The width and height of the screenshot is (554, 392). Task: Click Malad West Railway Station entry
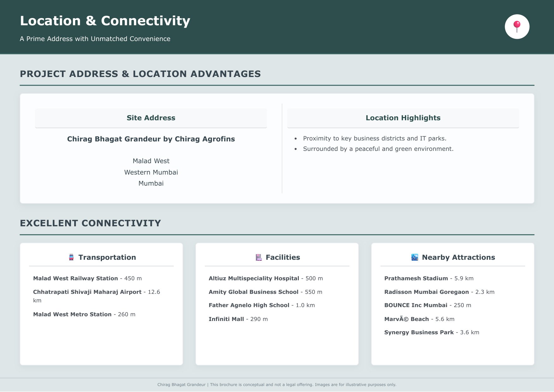click(87, 278)
